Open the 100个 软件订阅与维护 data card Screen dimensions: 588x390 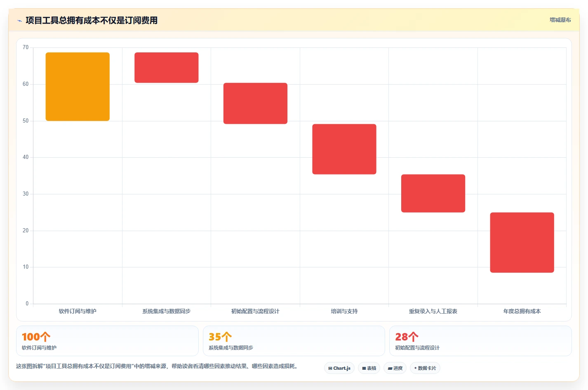[107, 341]
